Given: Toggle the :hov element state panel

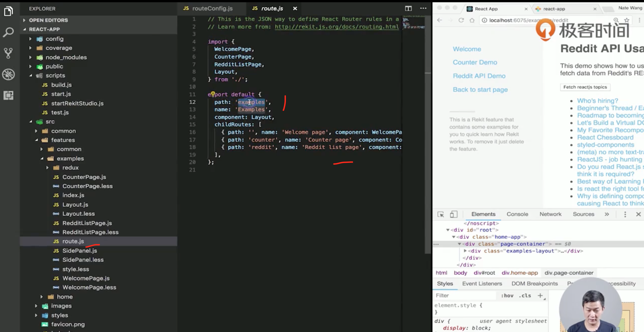Looking at the screenshot, I should click(507, 296).
